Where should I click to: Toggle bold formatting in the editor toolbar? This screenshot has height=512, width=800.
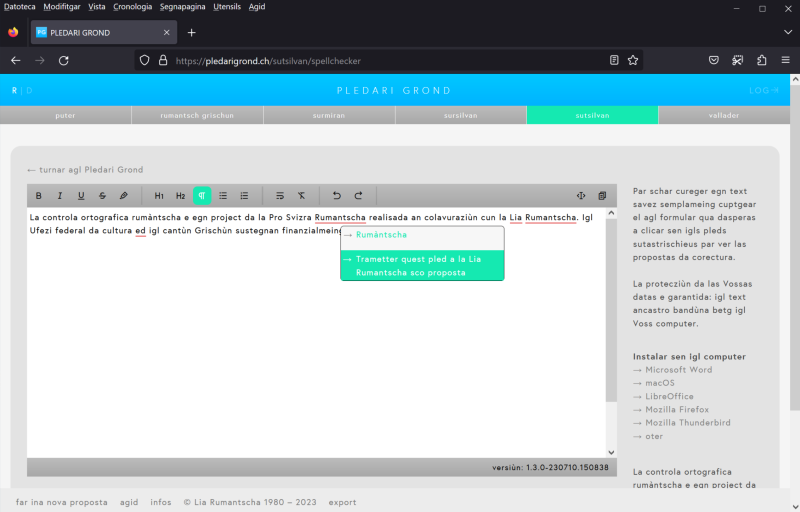click(39, 196)
